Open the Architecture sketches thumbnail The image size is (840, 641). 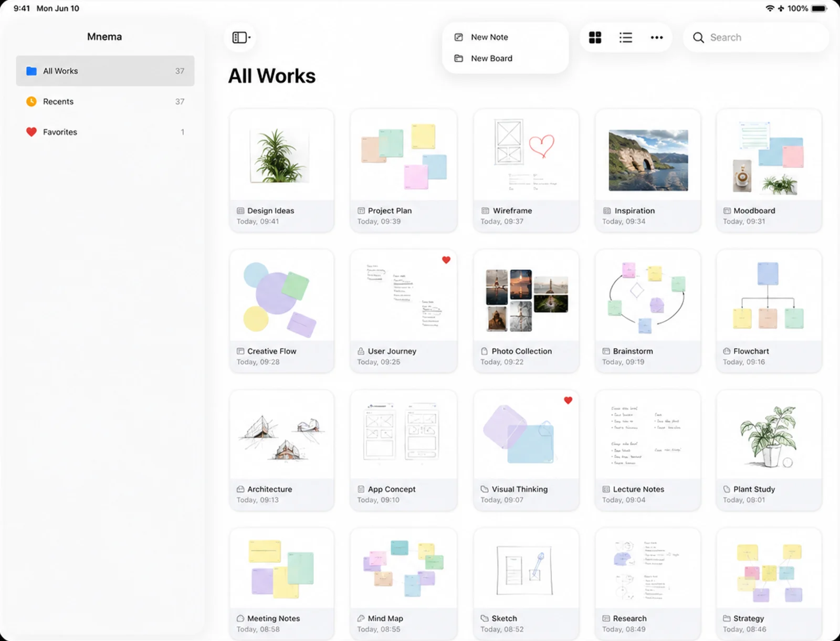coord(281,435)
